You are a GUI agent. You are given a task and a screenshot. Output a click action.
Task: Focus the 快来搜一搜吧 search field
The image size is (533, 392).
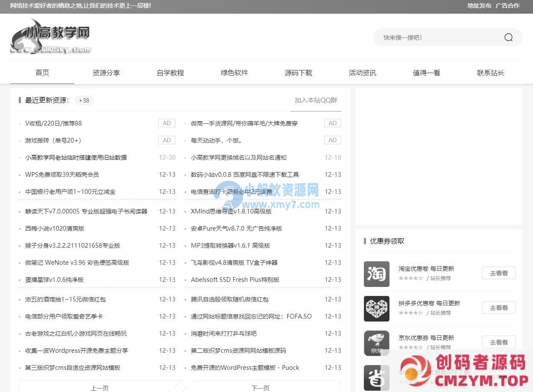(x=436, y=38)
